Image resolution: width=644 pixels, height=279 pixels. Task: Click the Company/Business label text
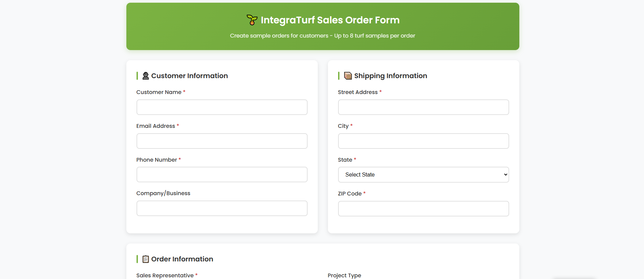point(163,193)
